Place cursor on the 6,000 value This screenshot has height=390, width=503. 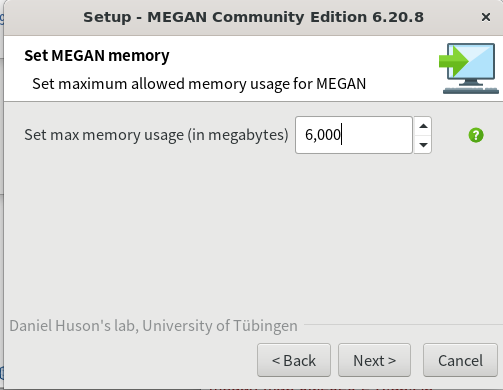[322, 135]
